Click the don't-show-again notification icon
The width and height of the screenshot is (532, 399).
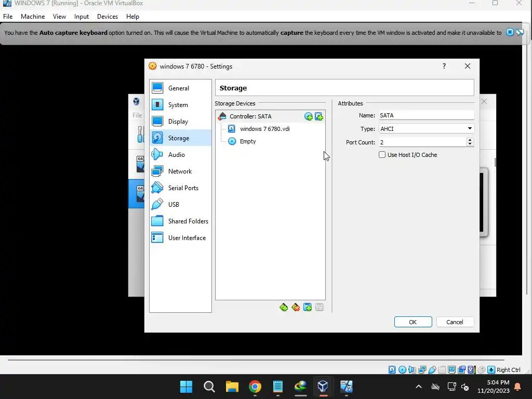coord(520,32)
